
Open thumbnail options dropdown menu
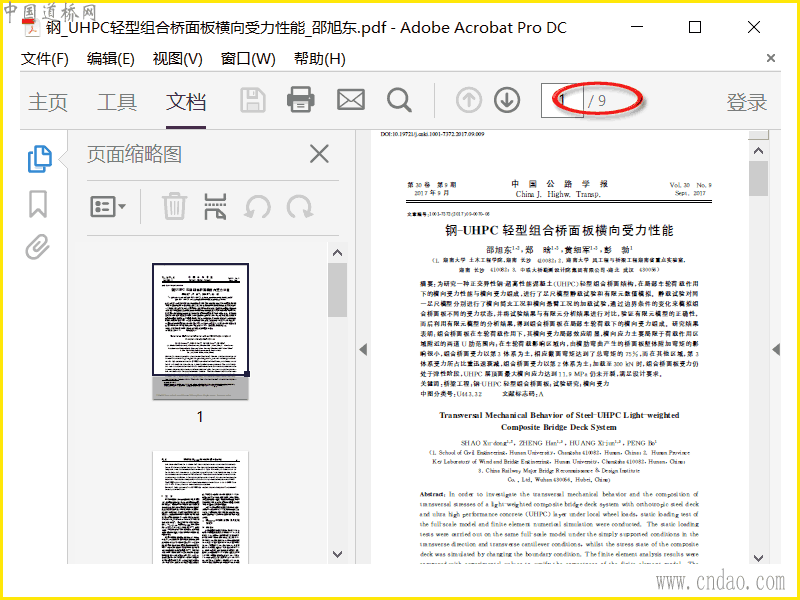(x=108, y=207)
